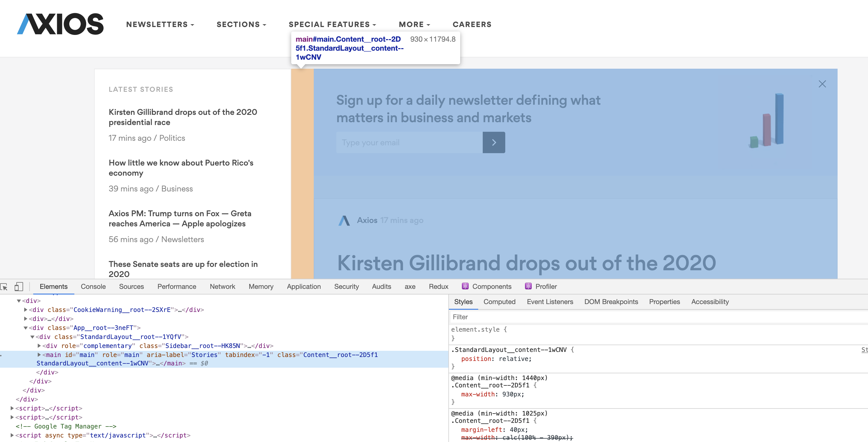Open the DOM Breakpoints pane

point(611,302)
